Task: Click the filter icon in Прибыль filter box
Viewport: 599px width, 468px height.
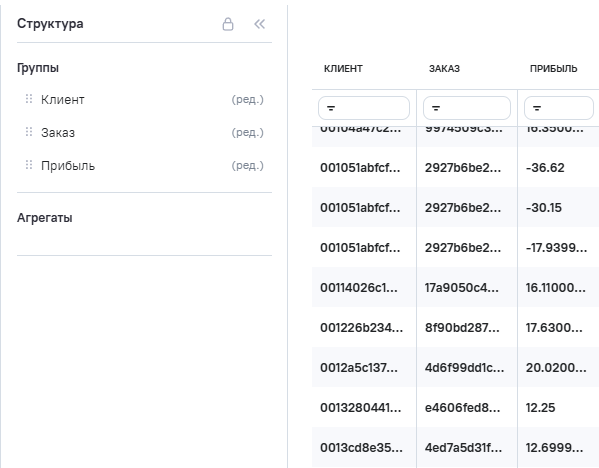Action: click(537, 108)
